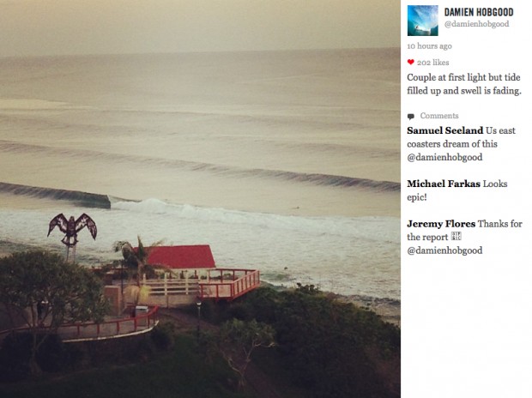Click the red heart like icon
Image resolution: width=532 pixels, height=398 pixels.
(x=410, y=62)
